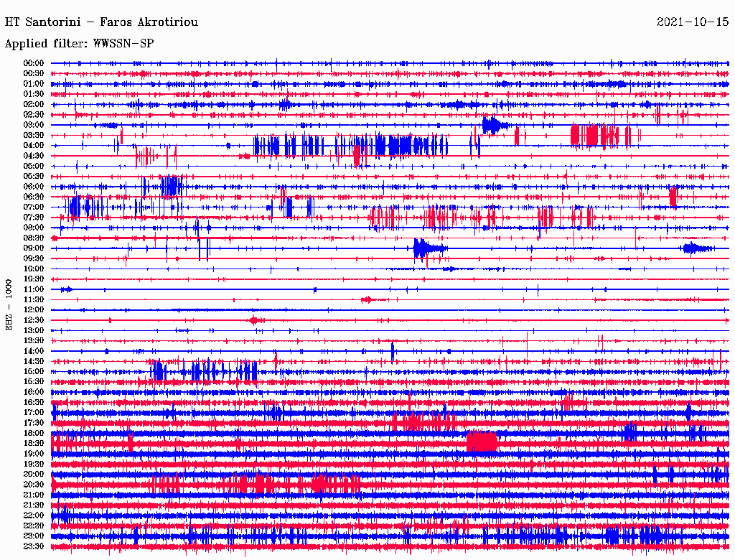
Task: Select the 20:30 time label
Action: coord(34,485)
